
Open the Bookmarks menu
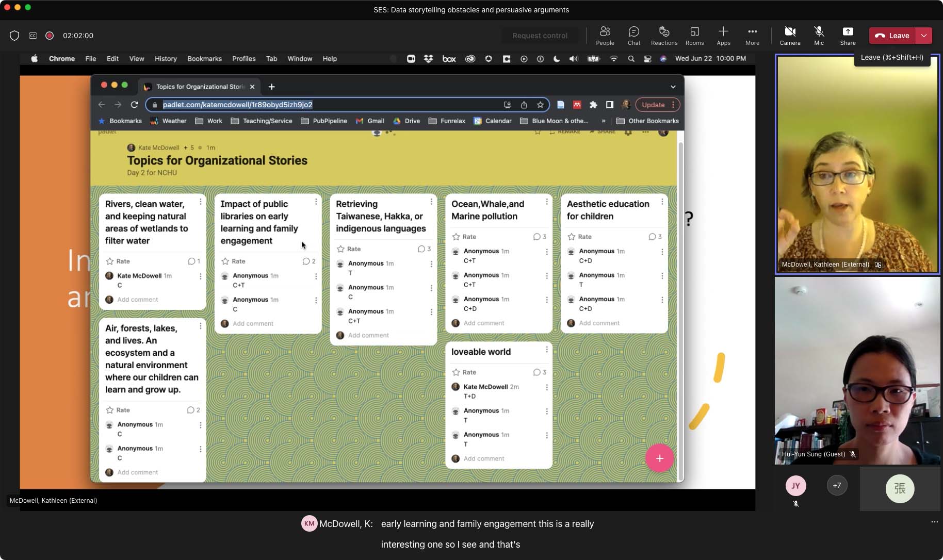(x=204, y=59)
